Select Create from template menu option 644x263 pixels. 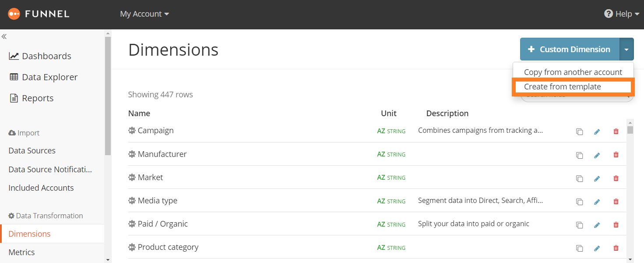[562, 87]
